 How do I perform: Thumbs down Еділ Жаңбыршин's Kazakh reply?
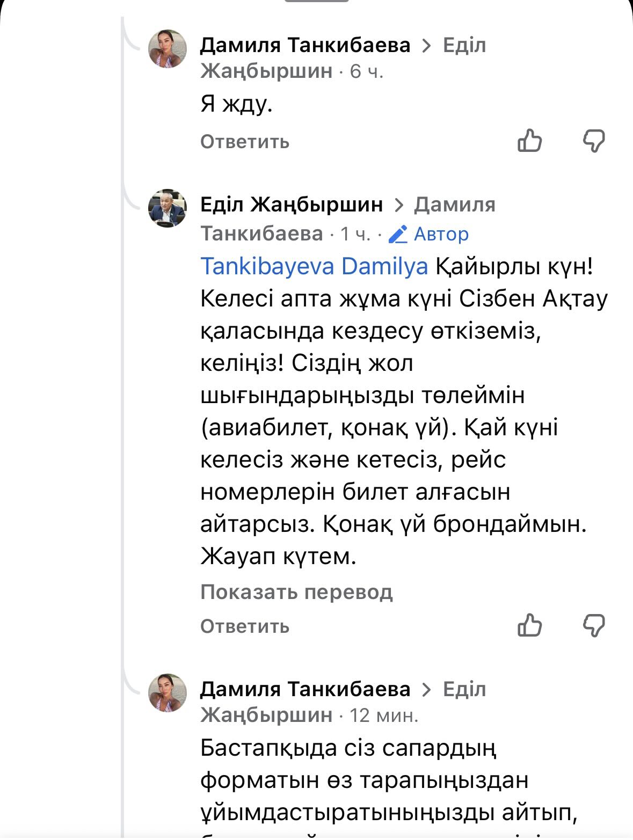[594, 625]
